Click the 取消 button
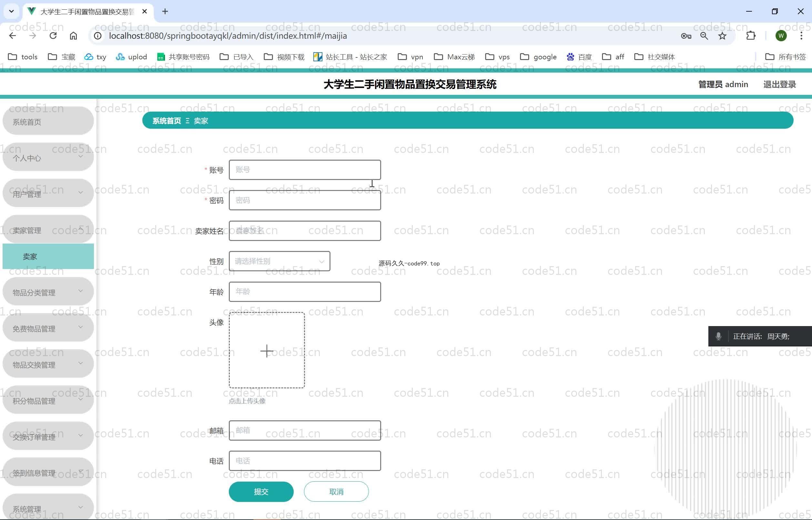Image resolution: width=812 pixels, height=520 pixels. (336, 492)
